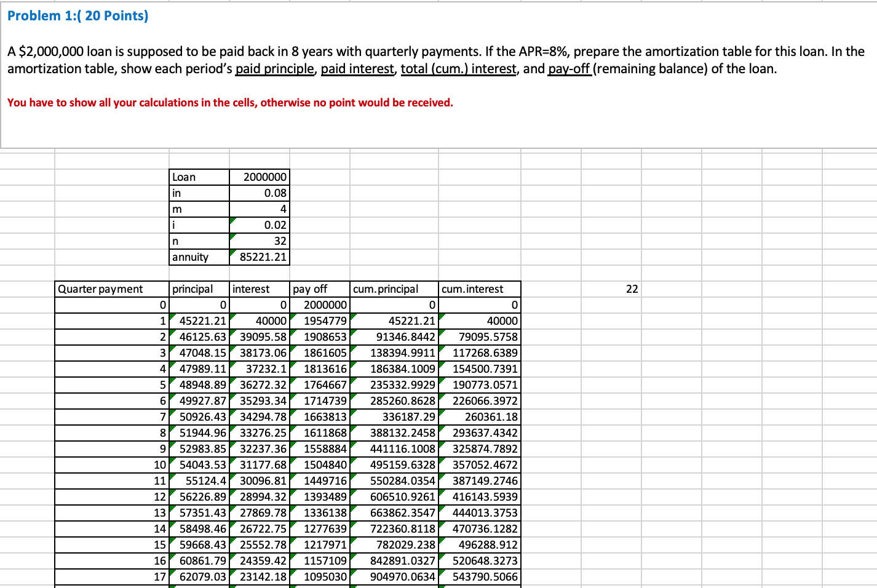Click the red calculation warning text
Viewport: 877px width, 588px height.
click(x=230, y=103)
